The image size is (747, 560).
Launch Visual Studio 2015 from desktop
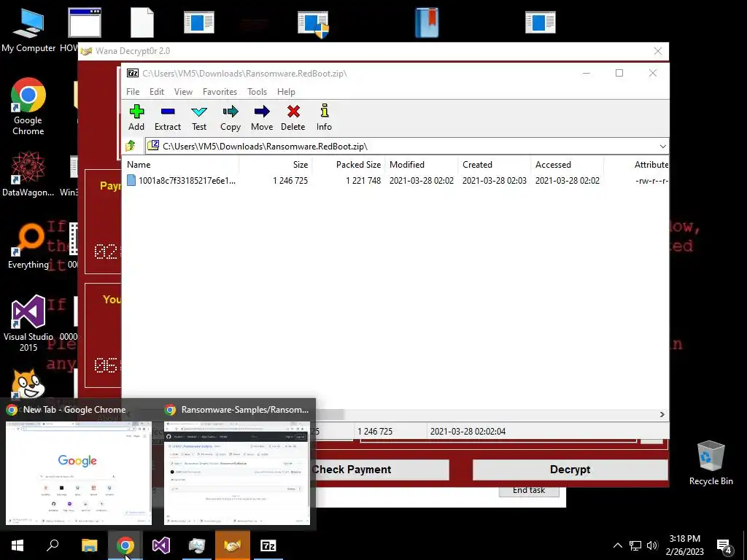pyautogui.click(x=28, y=324)
